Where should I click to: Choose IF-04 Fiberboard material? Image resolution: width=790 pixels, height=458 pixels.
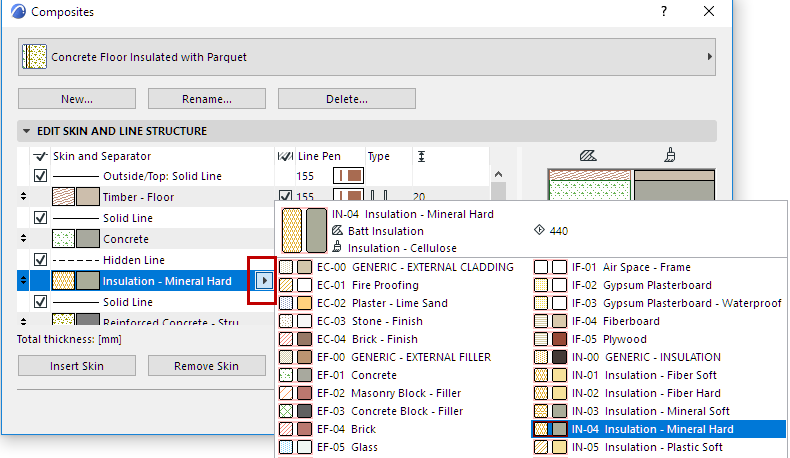coord(659,321)
